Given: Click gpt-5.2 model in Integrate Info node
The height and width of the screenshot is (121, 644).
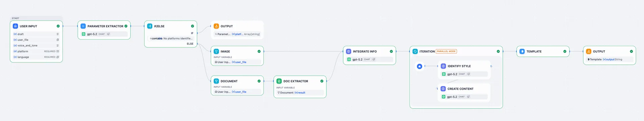Looking at the screenshot, I should pos(357,59).
